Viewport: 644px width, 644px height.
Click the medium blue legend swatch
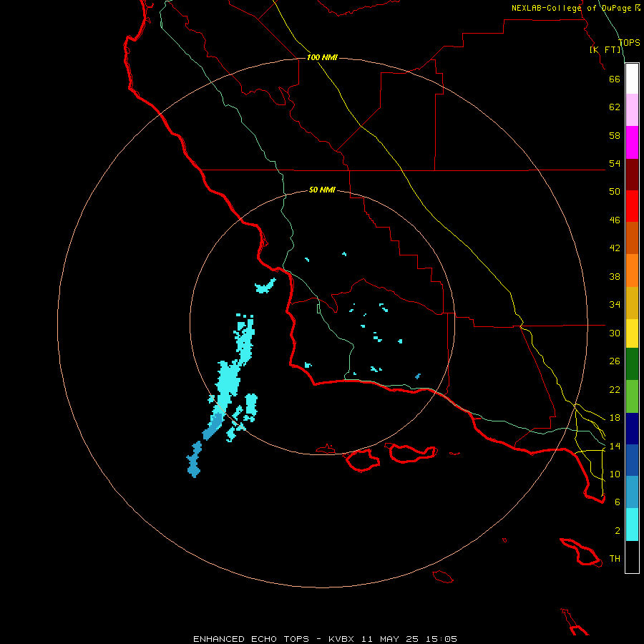point(632,460)
